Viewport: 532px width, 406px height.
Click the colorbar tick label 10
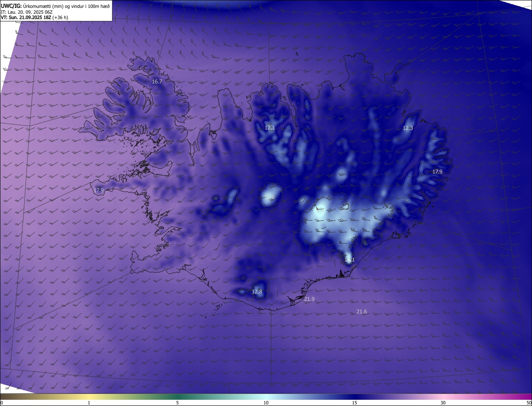pyautogui.click(x=266, y=403)
